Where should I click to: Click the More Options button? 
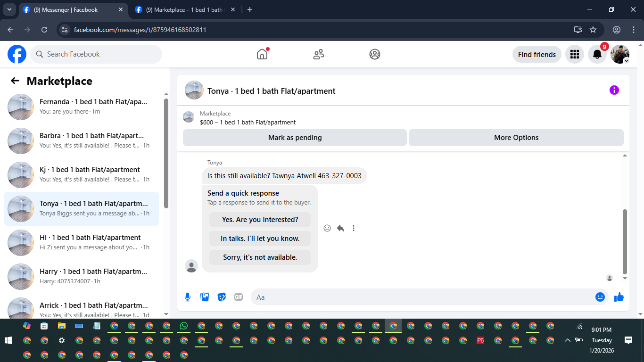(x=516, y=138)
